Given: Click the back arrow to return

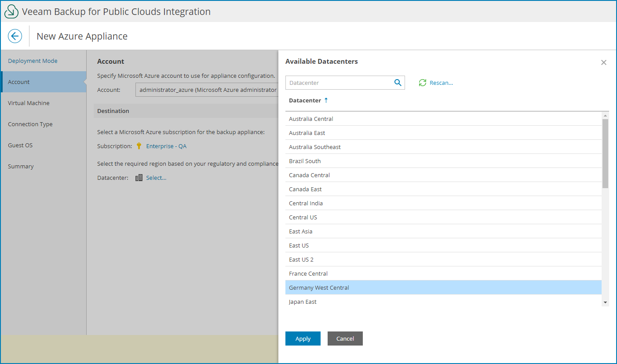Looking at the screenshot, I should click(x=15, y=36).
